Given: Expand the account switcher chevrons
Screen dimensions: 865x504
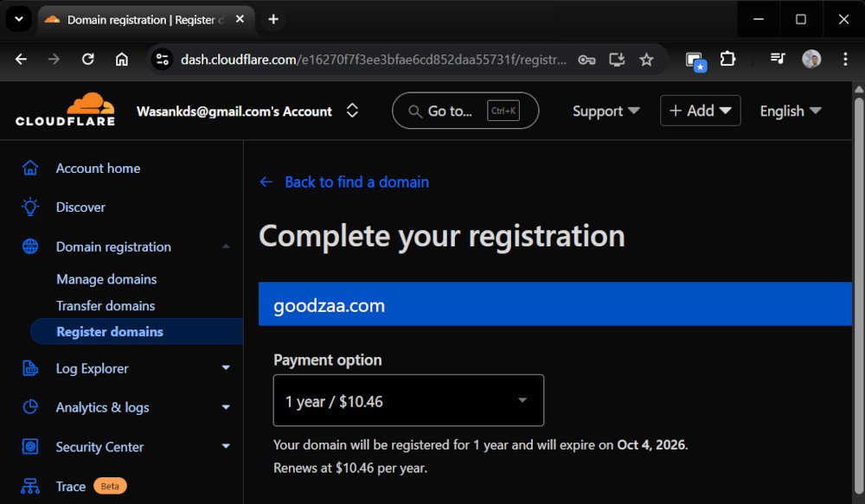Looking at the screenshot, I should pyautogui.click(x=352, y=111).
